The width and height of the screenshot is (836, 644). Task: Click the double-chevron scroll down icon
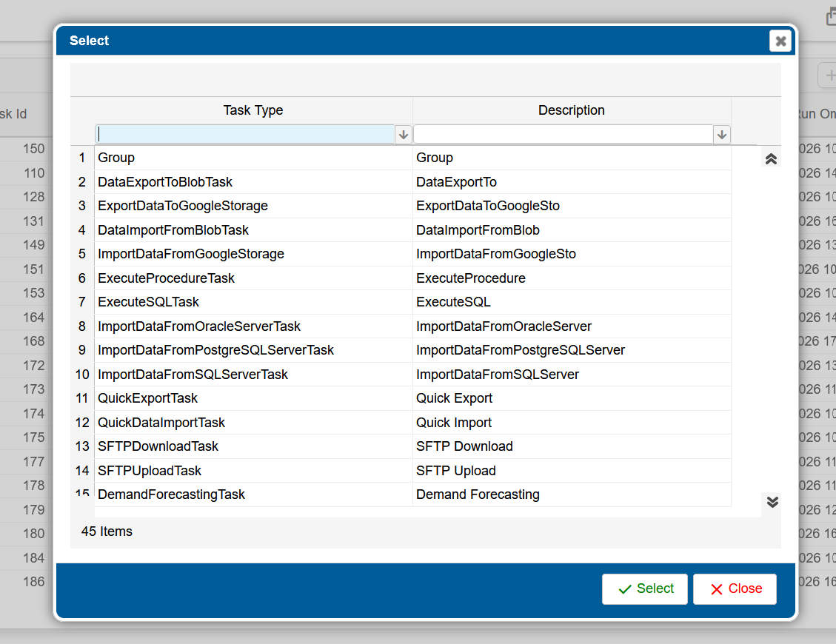772,502
